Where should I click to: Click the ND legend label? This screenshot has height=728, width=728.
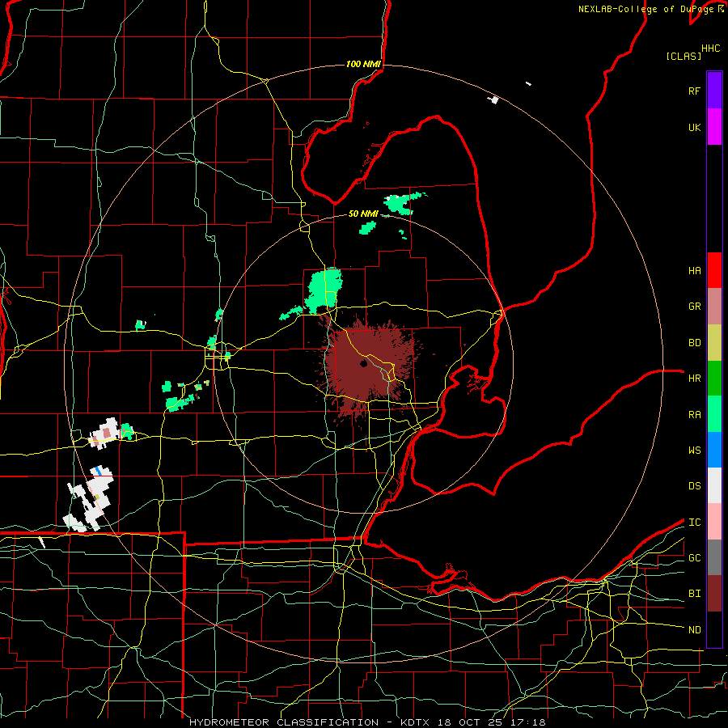click(x=694, y=630)
